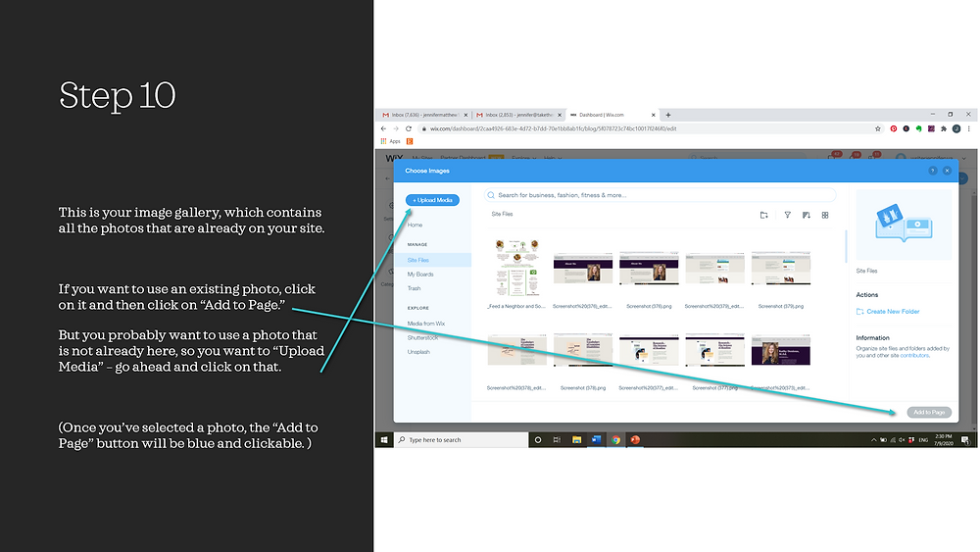The image size is (980, 552).
Task: Select the Screenshot (377).png thumbnail
Action: coord(715,350)
